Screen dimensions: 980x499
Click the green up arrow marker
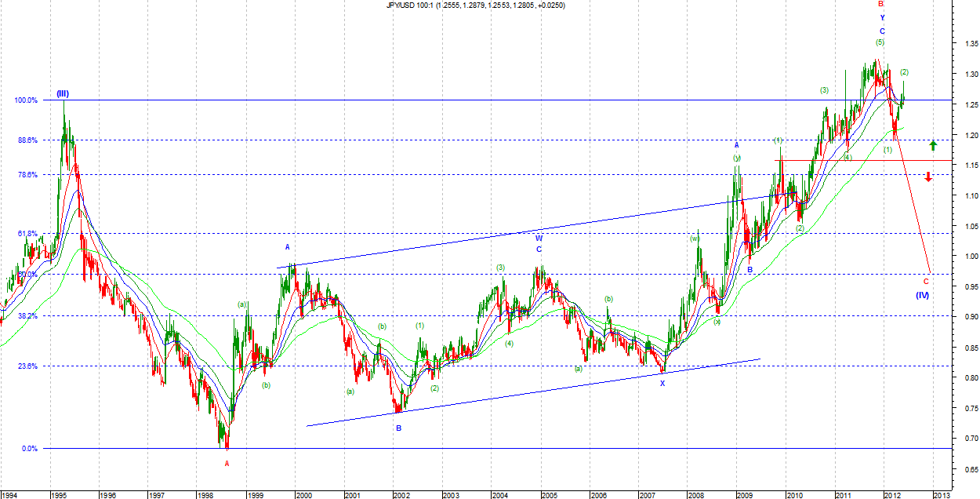933,145
